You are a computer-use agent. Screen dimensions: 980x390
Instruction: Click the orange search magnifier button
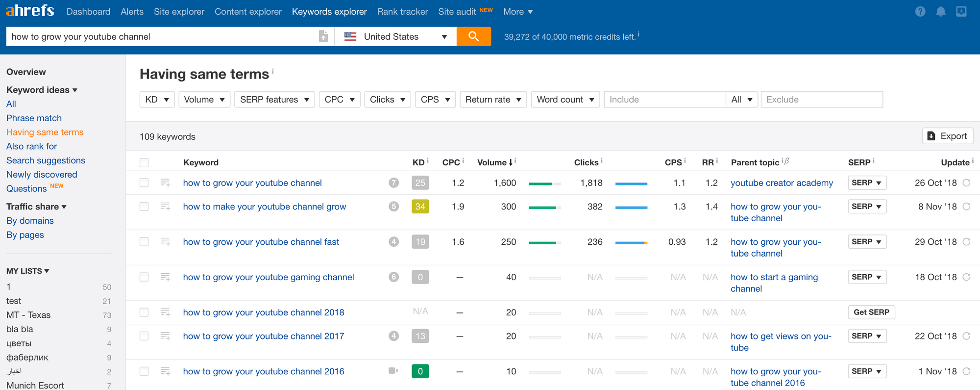pos(473,36)
